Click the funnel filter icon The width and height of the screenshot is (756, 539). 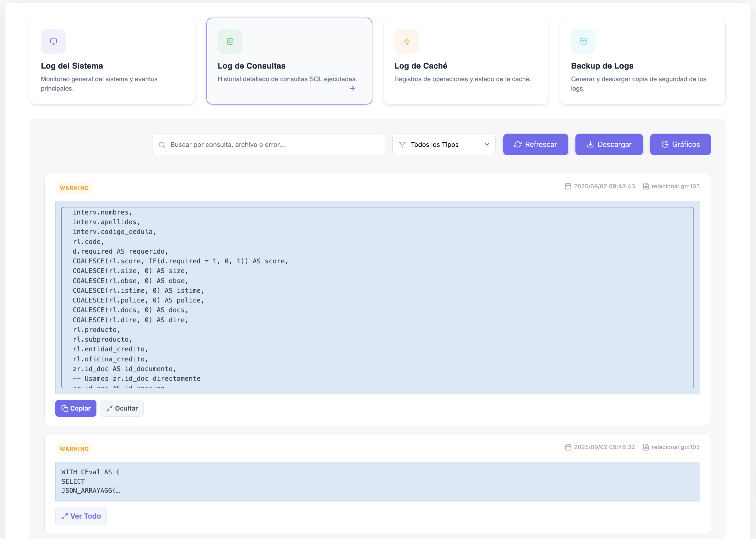[402, 145]
